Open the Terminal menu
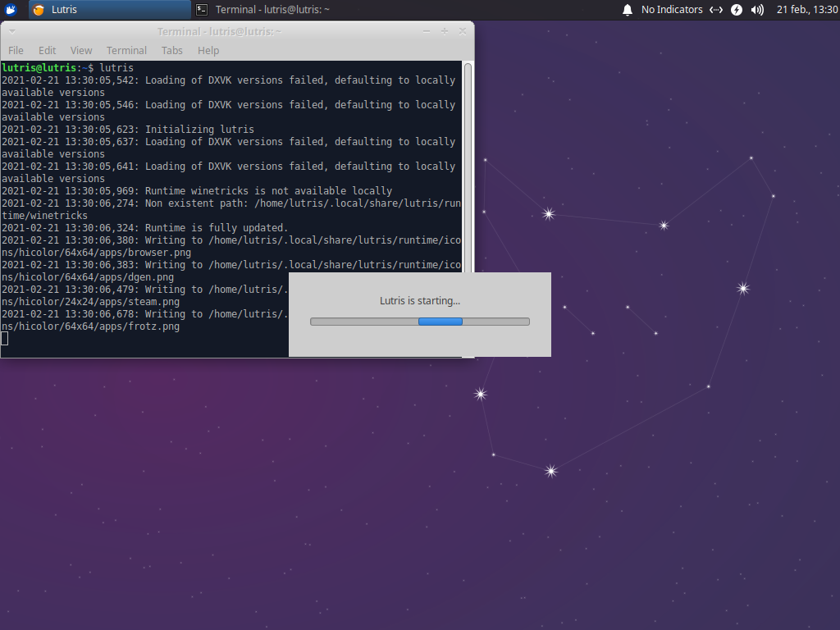 point(126,50)
